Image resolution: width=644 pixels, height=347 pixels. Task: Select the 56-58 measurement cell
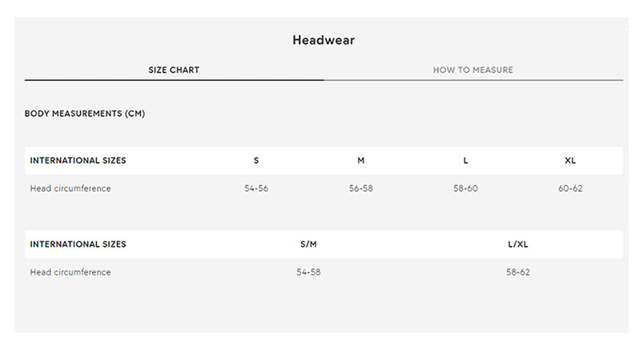[360, 189]
